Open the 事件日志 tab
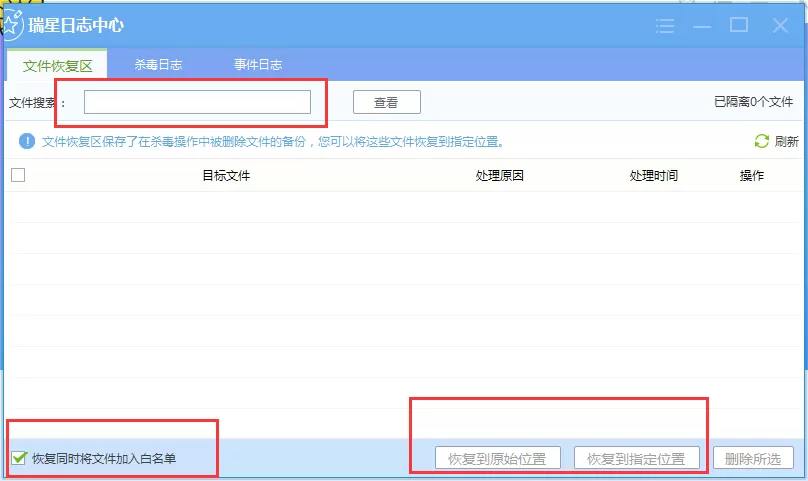 coord(258,64)
